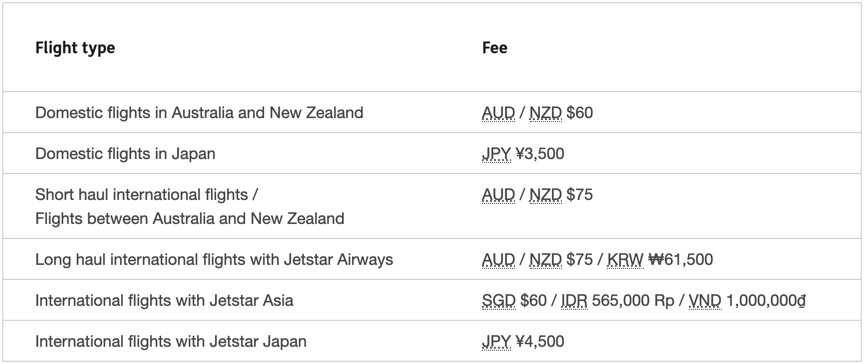The width and height of the screenshot is (865, 364).
Task: Select the Domestic flights in Japan cell
Action: [x=125, y=153]
